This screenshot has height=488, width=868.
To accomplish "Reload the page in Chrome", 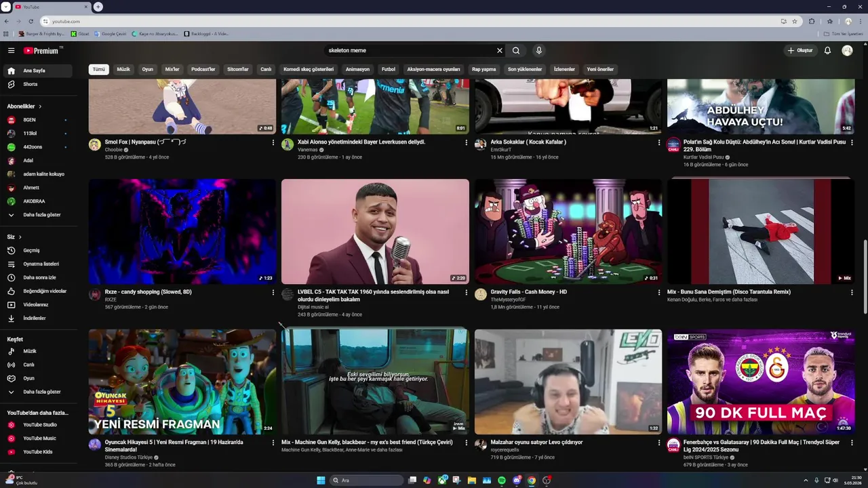I will click(31, 21).
